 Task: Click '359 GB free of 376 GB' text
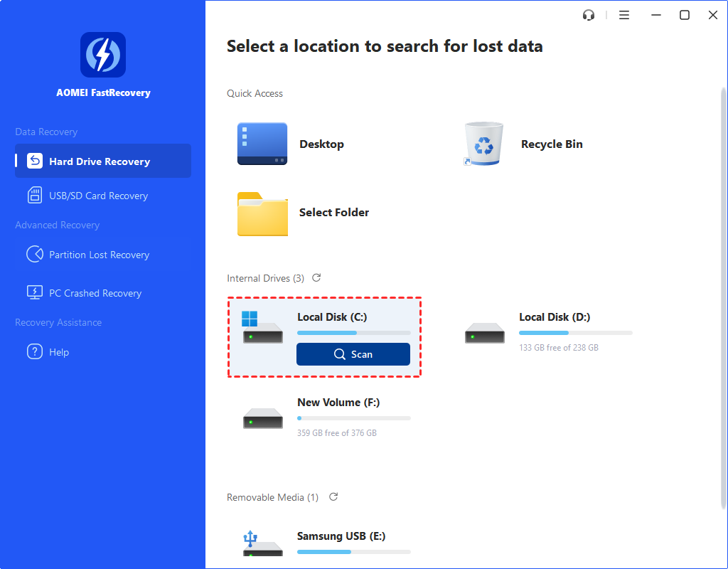coord(336,433)
